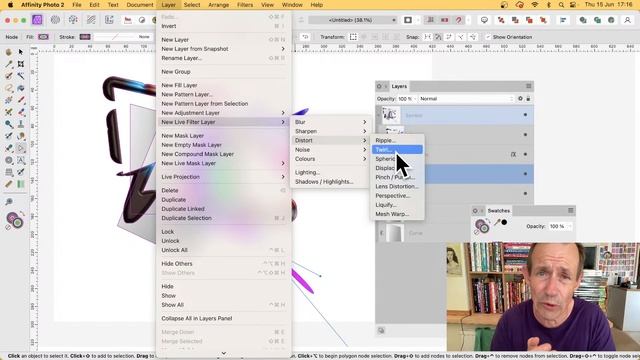Screen dimensions: 640x360
Task: Open the Normal blend mode dropdown
Action: pyautogui.click(x=466, y=99)
